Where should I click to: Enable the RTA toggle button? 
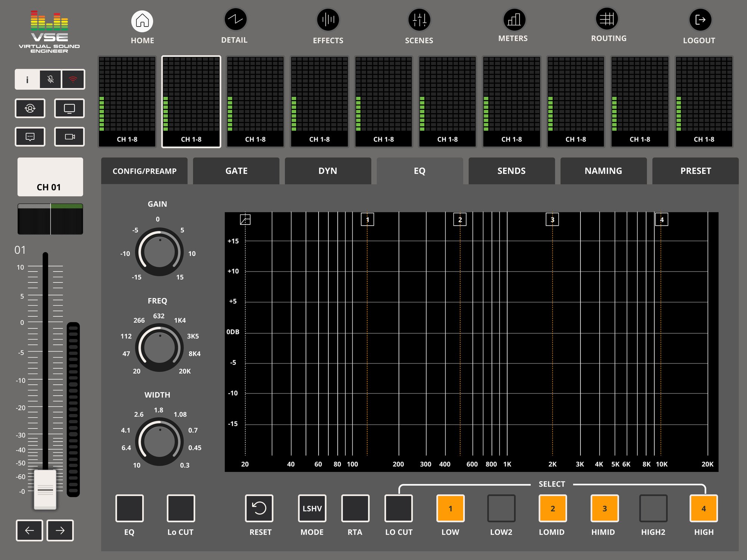(x=355, y=508)
